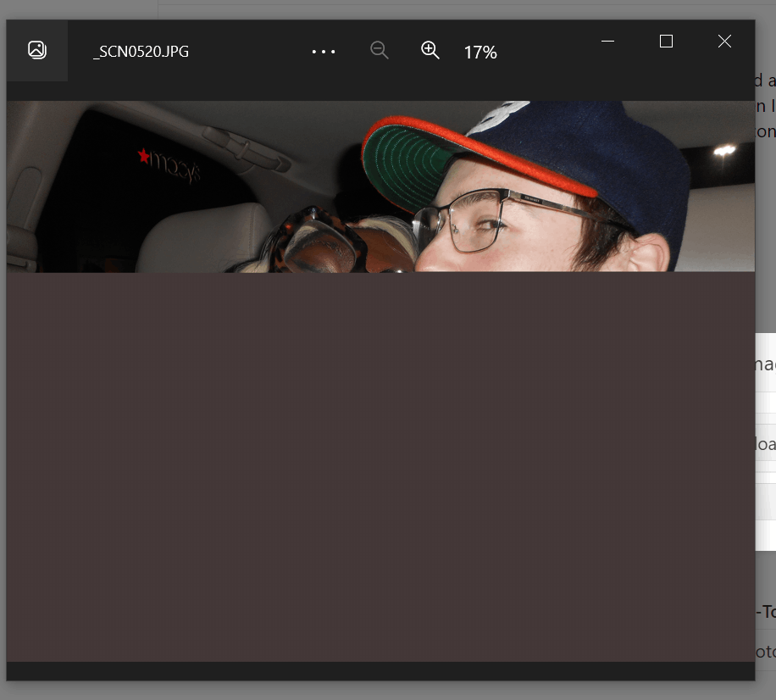The height and width of the screenshot is (700, 776).
Task: Close the Photos window
Action: (x=724, y=41)
